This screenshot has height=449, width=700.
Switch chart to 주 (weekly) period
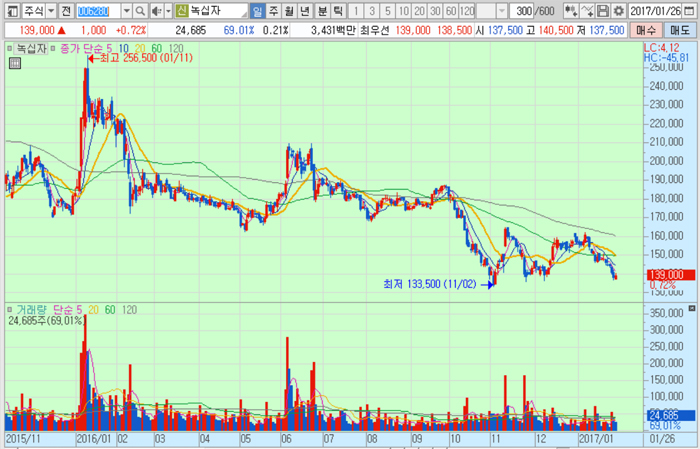tap(274, 10)
